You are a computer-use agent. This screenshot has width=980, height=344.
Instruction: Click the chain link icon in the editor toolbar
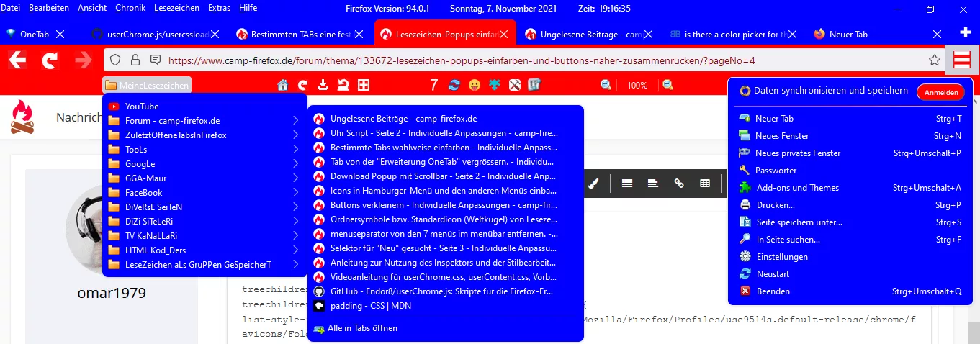[x=678, y=184]
